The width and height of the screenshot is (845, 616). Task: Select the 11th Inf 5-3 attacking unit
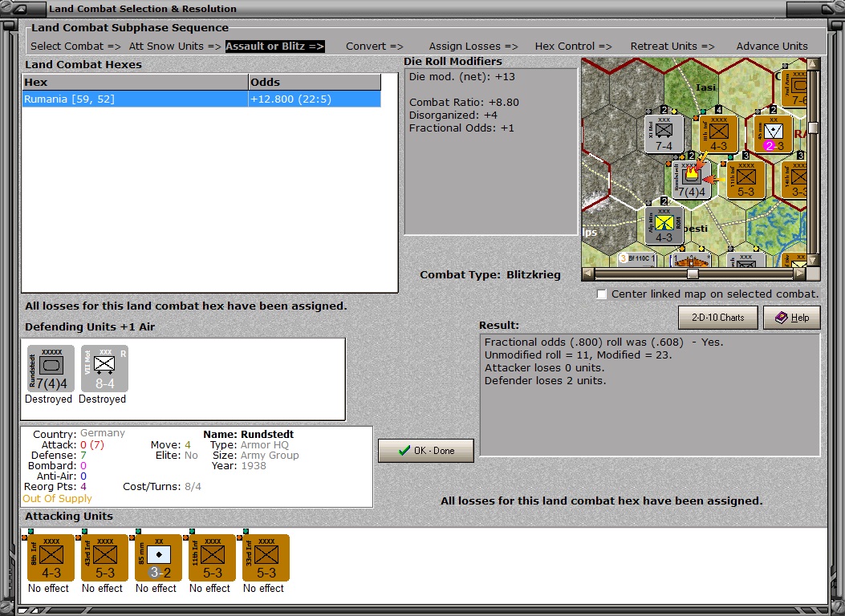(x=213, y=557)
